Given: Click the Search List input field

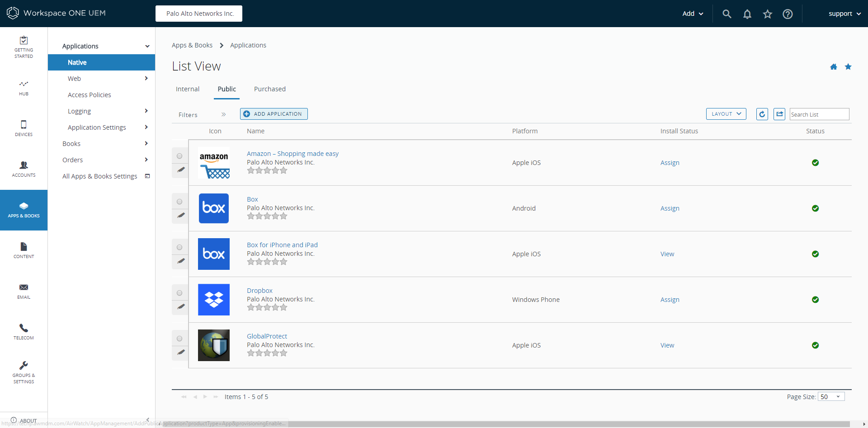Looking at the screenshot, I should pos(819,114).
